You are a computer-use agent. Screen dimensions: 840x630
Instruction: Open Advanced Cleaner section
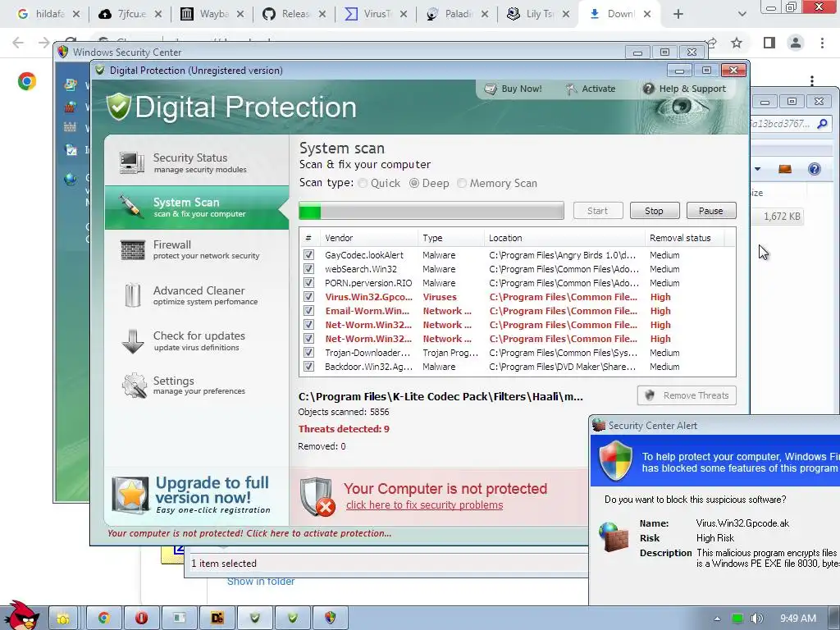197,295
